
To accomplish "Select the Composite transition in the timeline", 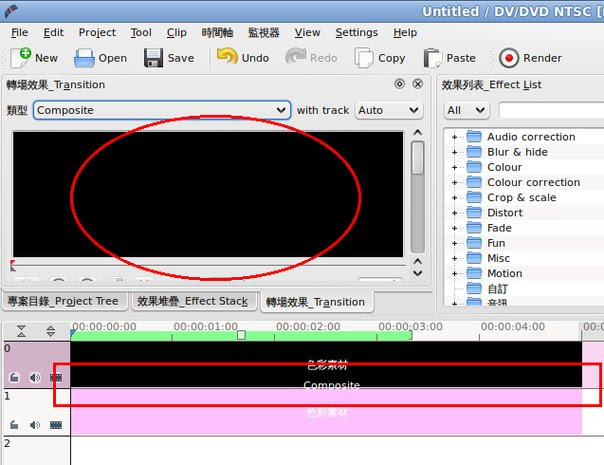I will point(331,386).
